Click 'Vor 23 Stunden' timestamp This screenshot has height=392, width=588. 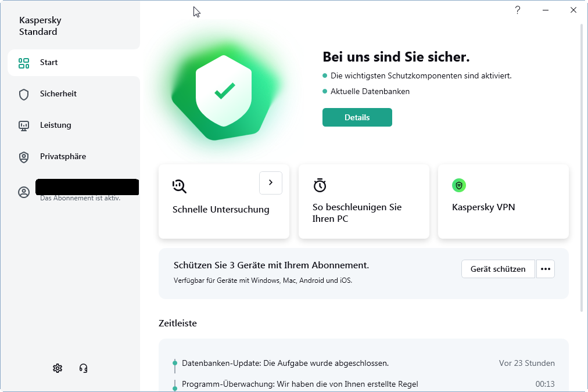526,363
